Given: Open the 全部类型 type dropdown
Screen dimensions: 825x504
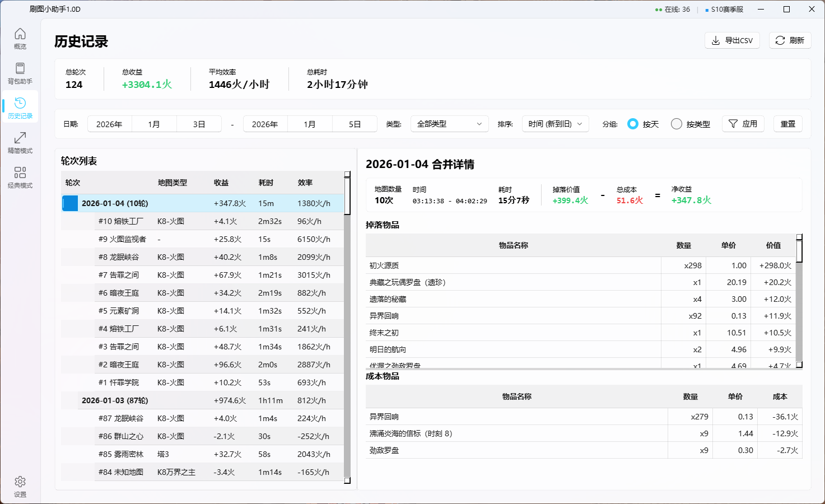Looking at the screenshot, I should tap(449, 124).
